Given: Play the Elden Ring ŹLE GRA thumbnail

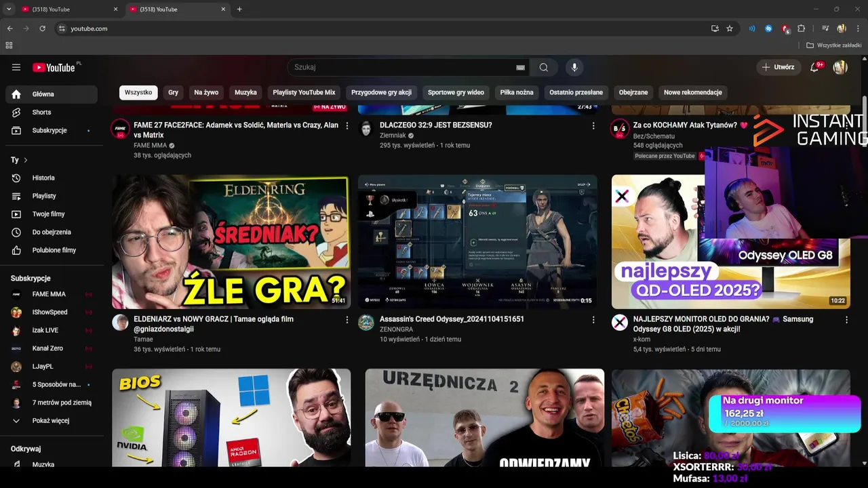Looking at the screenshot, I should [x=231, y=242].
